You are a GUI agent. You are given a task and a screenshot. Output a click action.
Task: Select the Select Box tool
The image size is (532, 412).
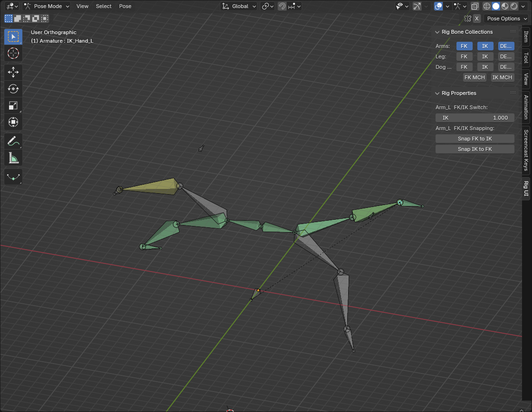[13, 37]
